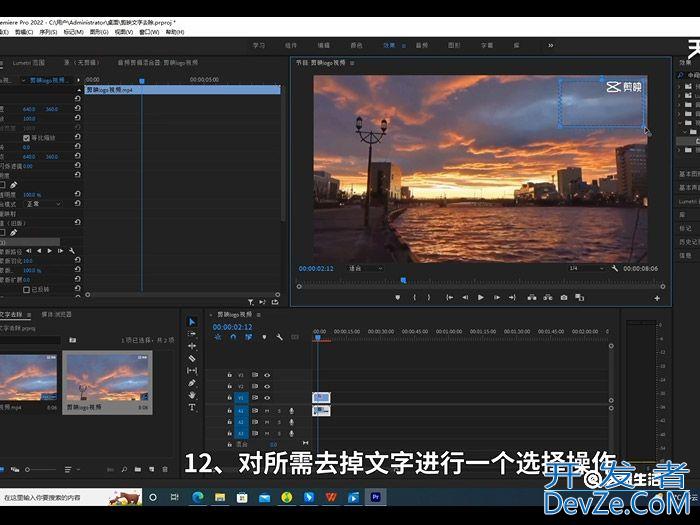This screenshot has width=700, height=525.
Task: Click Free draw bezier pen under opacity
Action: coord(14,185)
